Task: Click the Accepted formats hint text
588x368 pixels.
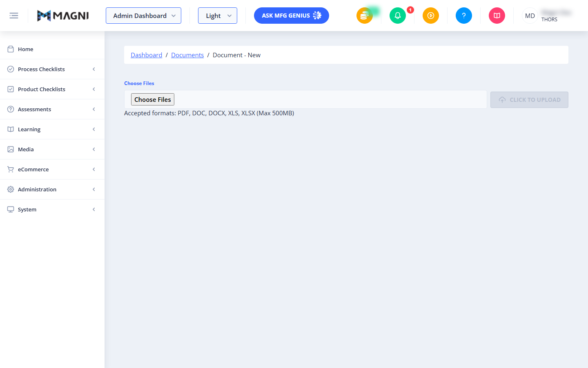Action: pyautogui.click(x=209, y=113)
